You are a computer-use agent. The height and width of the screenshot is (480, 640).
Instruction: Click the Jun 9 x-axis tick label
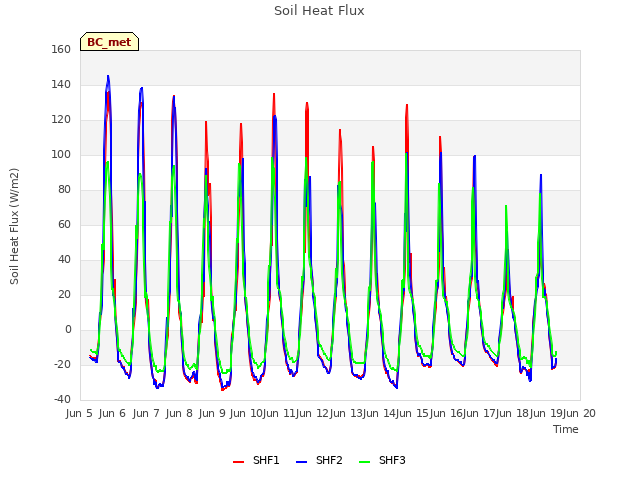click(212, 413)
